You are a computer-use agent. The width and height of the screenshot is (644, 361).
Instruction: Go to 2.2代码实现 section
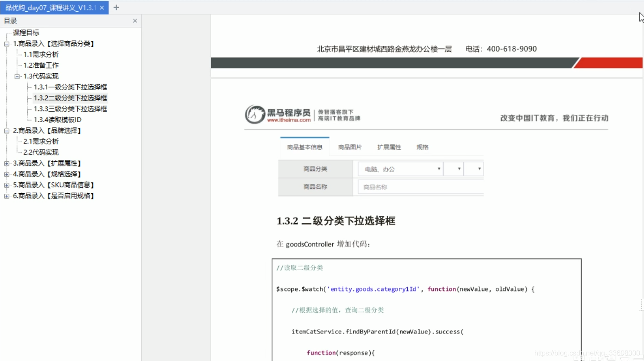pos(41,152)
